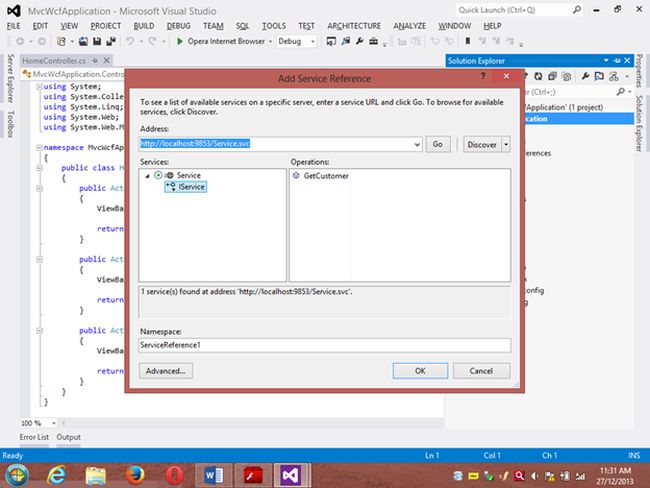The height and width of the screenshot is (488, 650).
Task: Collapse the Service tree node
Action: click(x=148, y=175)
